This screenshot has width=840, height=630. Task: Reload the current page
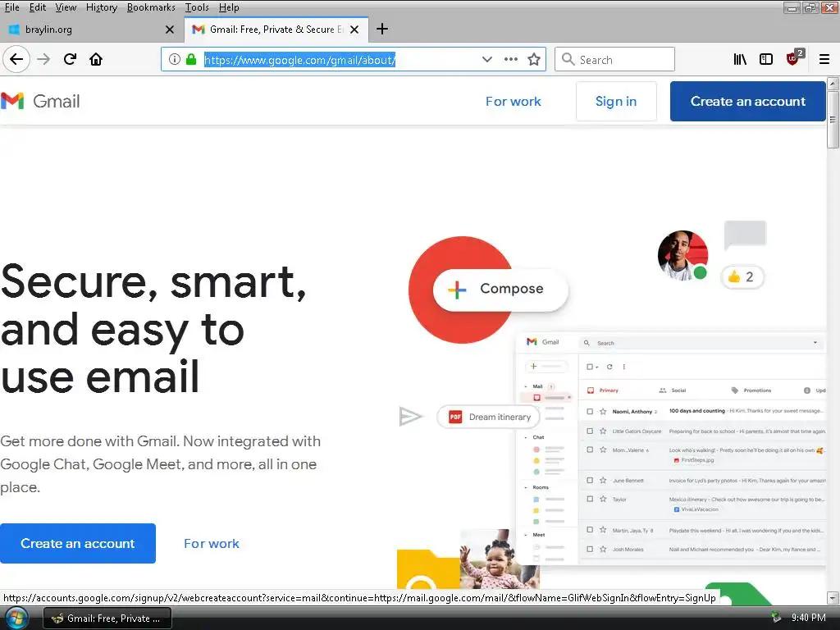pyautogui.click(x=70, y=59)
